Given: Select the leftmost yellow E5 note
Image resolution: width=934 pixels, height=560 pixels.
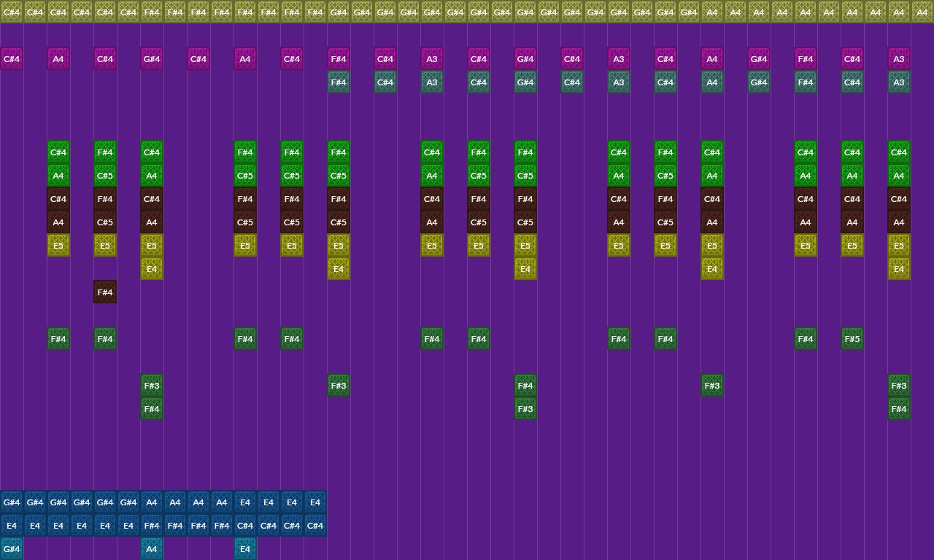Looking at the screenshot, I should point(58,246).
